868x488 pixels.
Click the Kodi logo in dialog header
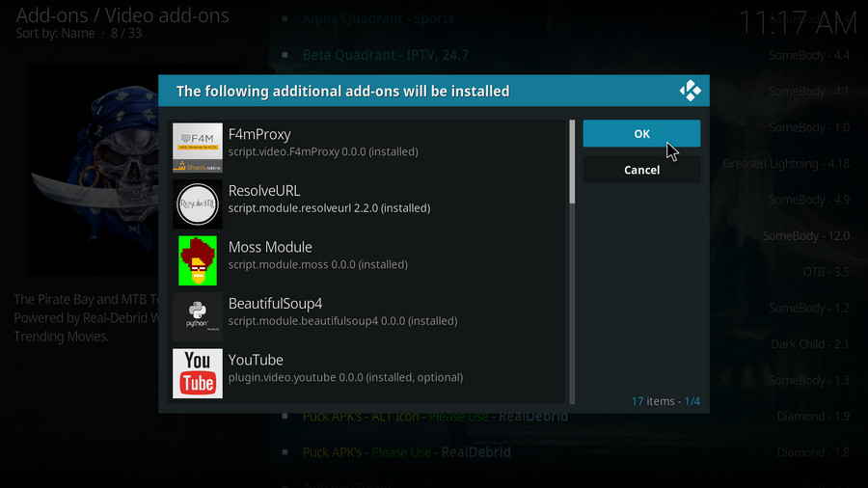tap(690, 91)
